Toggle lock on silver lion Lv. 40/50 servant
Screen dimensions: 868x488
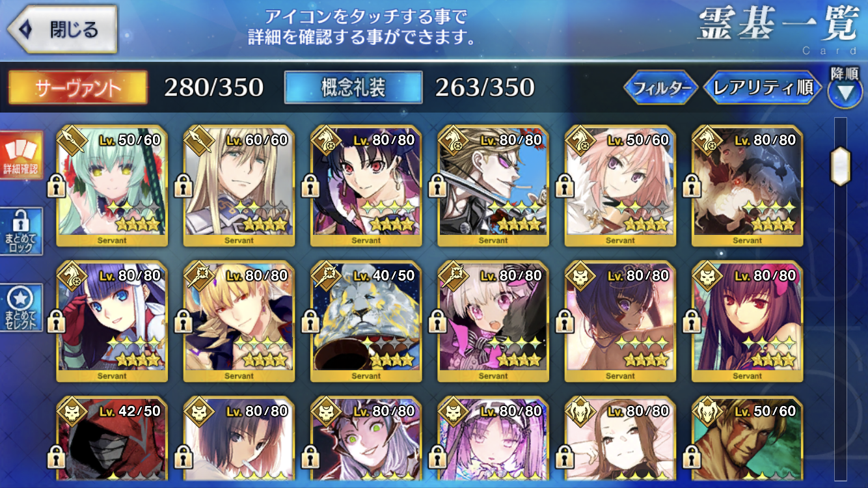pos(311,321)
